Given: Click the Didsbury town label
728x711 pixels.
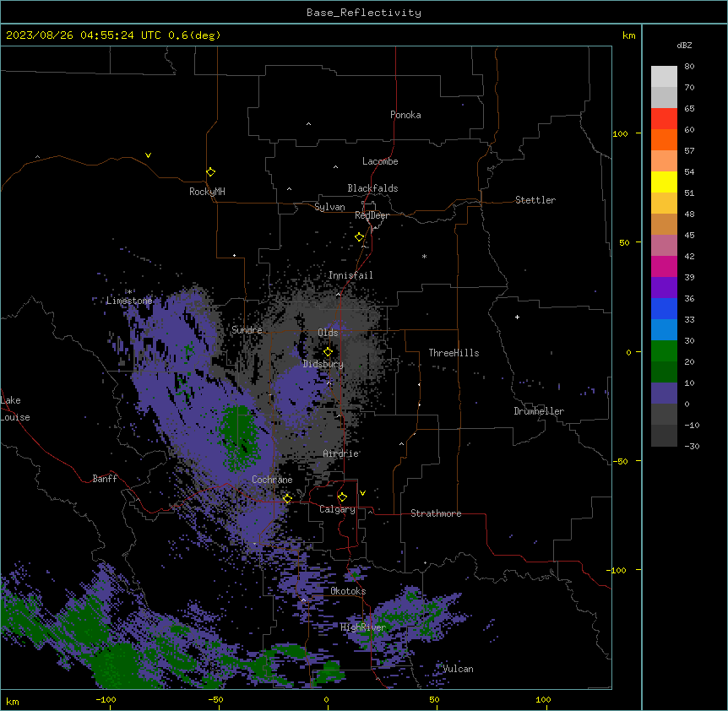Looking at the screenshot, I should pyautogui.click(x=323, y=364).
